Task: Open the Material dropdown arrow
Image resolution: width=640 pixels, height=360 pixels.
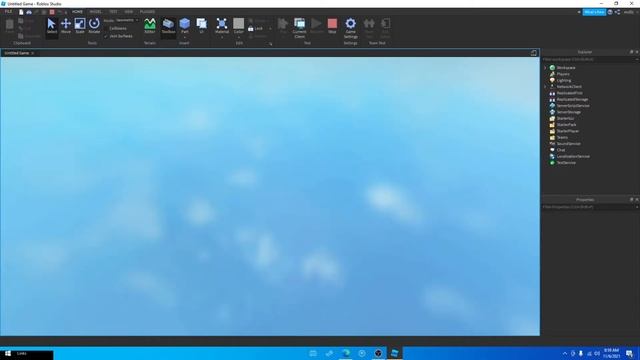Action: coord(222,37)
